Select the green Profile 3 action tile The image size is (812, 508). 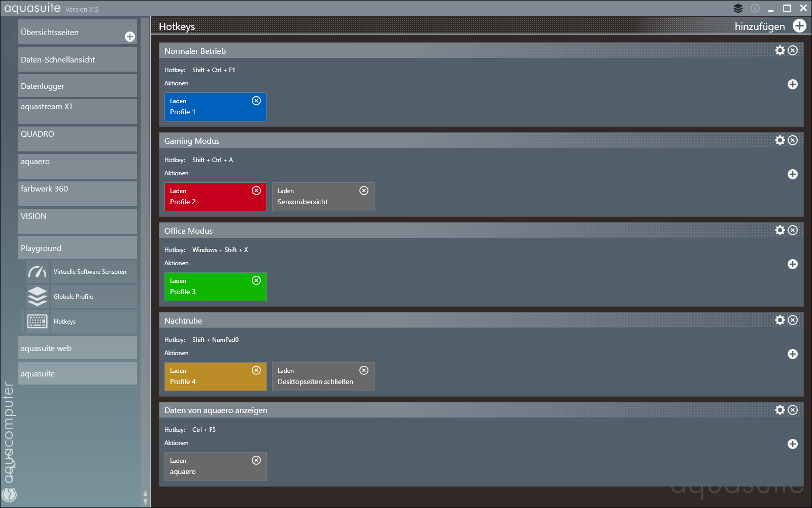tap(216, 287)
